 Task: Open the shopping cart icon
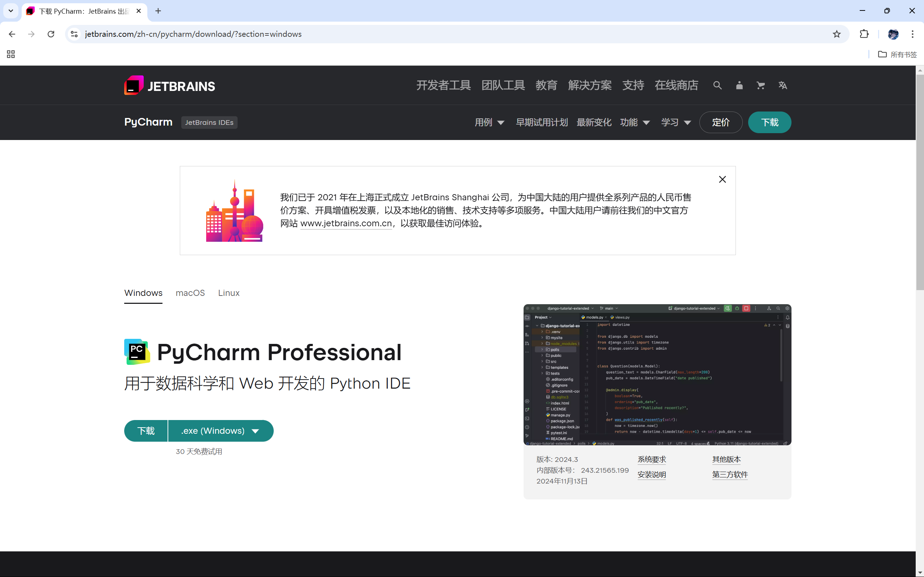(760, 86)
